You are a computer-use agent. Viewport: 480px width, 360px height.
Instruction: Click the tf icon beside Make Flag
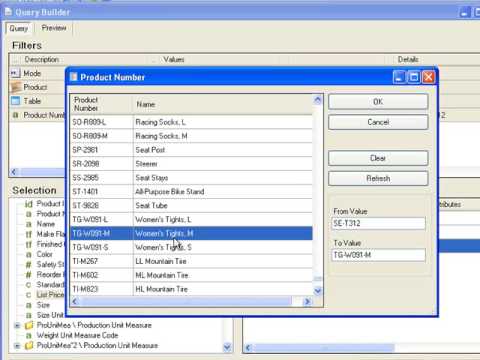[x=29, y=234]
